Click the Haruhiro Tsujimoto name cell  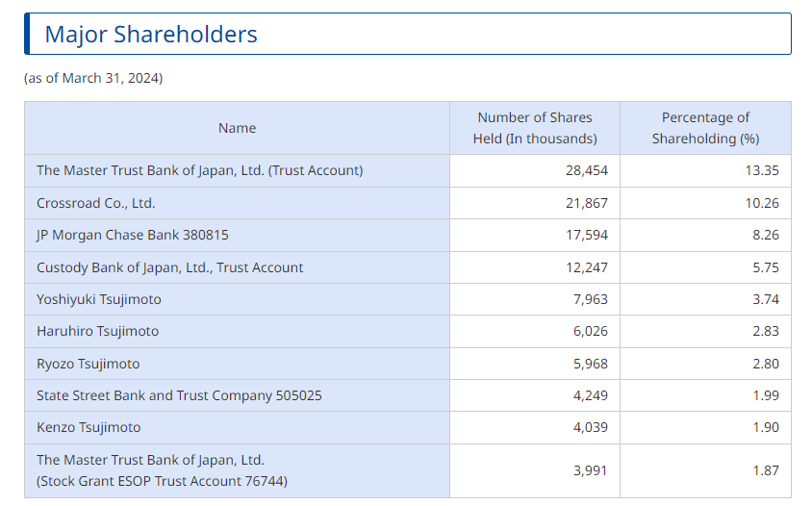[238, 332]
